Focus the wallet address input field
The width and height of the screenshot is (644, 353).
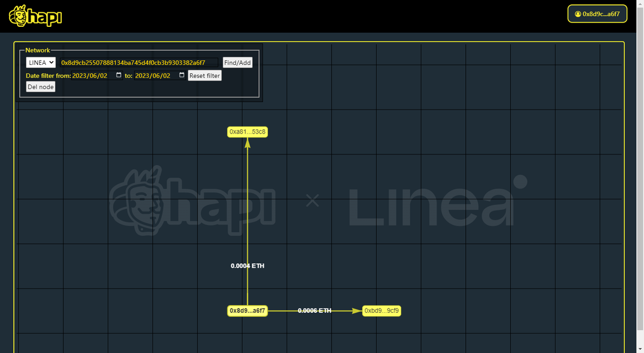pos(139,63)
